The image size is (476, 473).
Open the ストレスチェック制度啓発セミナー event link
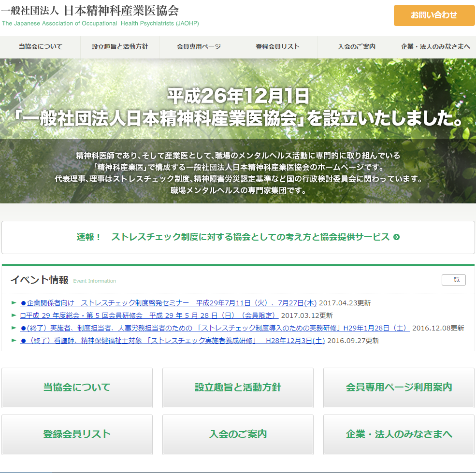(x=168, y=303)
